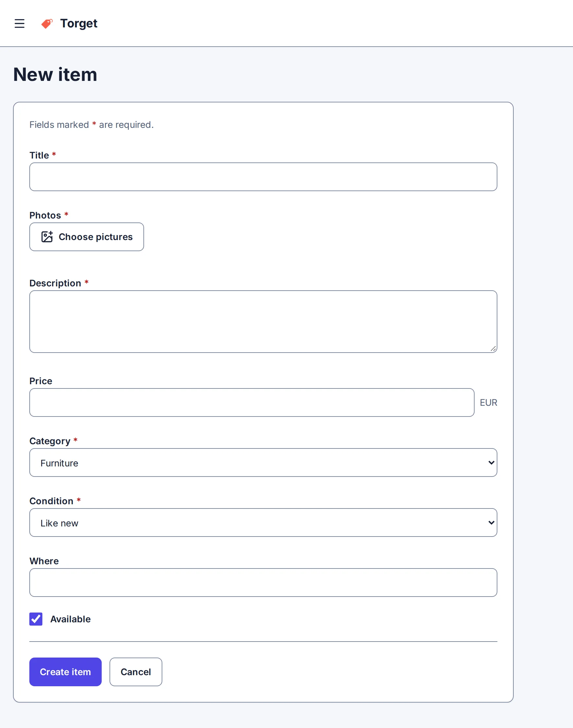573x728 pixels.
Task: Open the hamburger navigation menu
Action: pos(20,23)
